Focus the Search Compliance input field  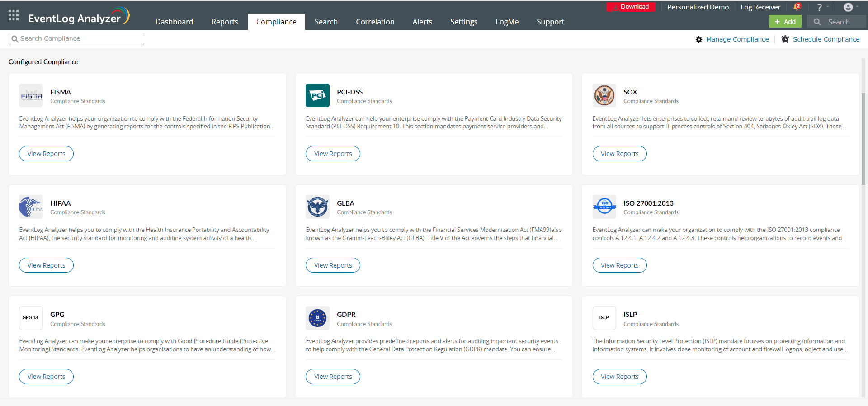[x=76, y=39]
